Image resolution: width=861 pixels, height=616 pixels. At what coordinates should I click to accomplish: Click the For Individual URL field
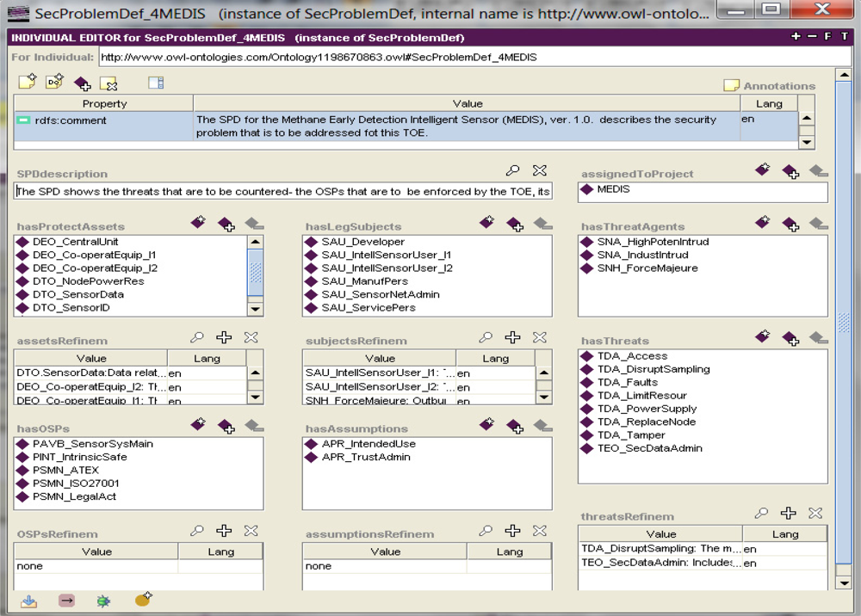[465, 58]
